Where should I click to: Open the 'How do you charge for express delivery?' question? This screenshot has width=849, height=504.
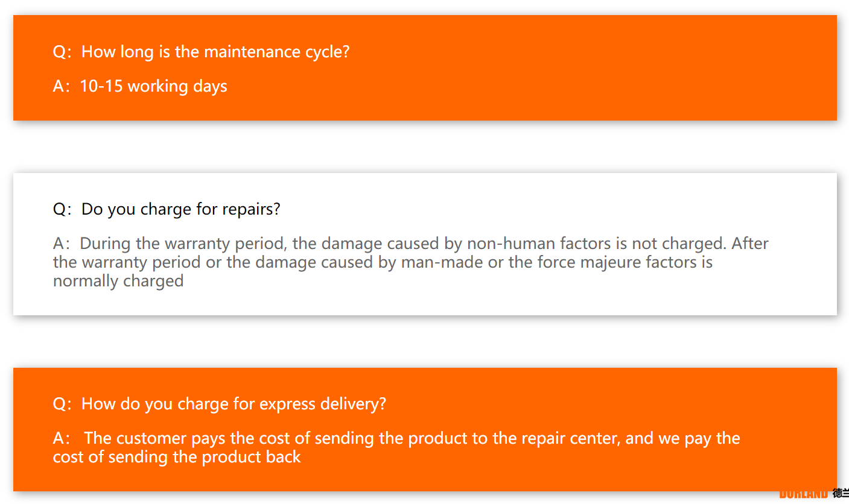pos(220,404)
